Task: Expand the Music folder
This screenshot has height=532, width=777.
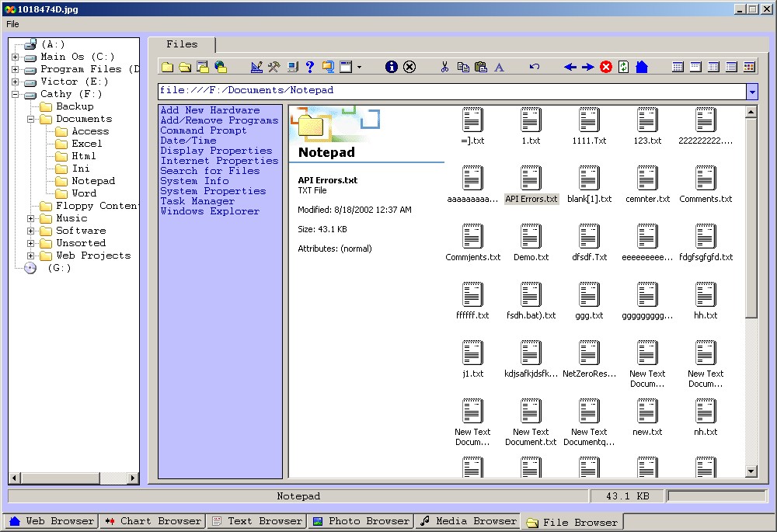Action: pyautogui.click(x=31, y=218)
